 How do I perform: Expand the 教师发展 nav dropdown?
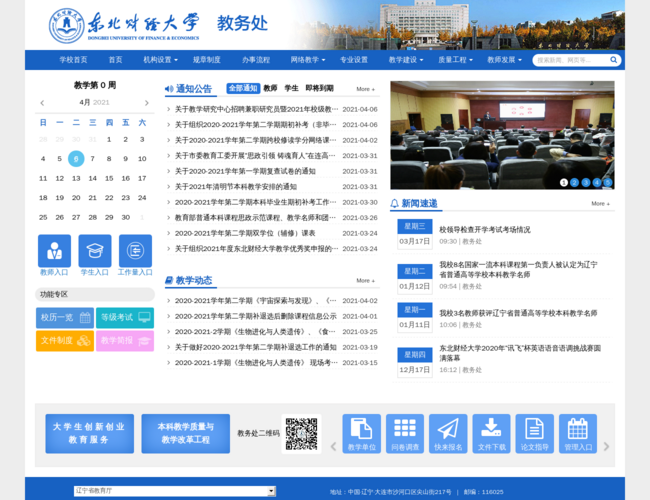504,60
